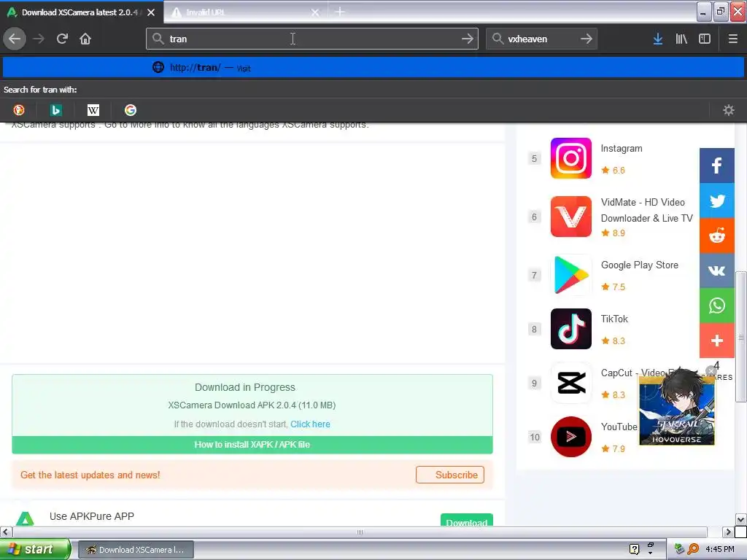747x560 pixels.
Task: Click 'Get the latest updates and news!'
Action: click(90, 475)
